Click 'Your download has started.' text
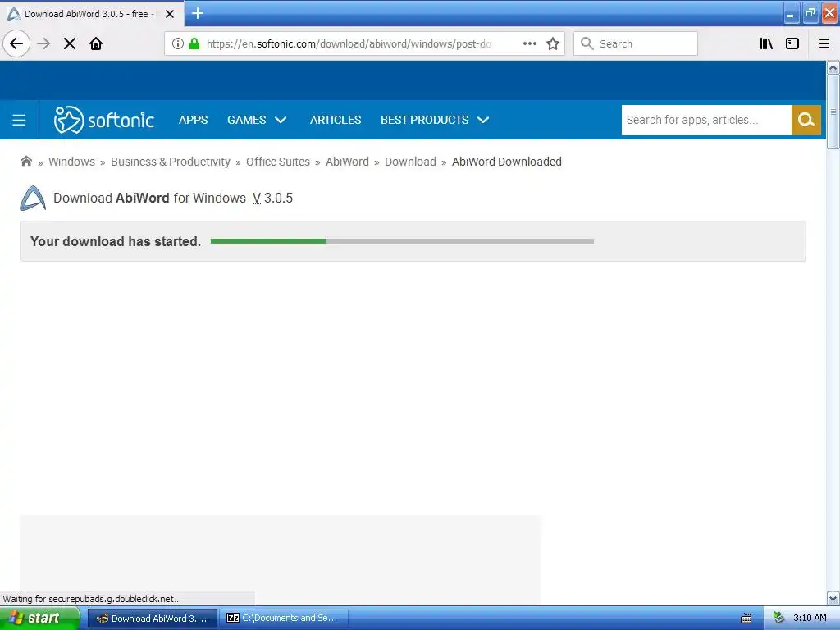This screenshot has height=630, width=840. (116, 241)
